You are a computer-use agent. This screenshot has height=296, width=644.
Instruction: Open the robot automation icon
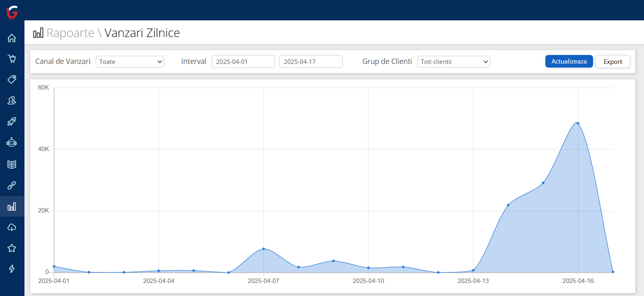[x=12, y=143]
